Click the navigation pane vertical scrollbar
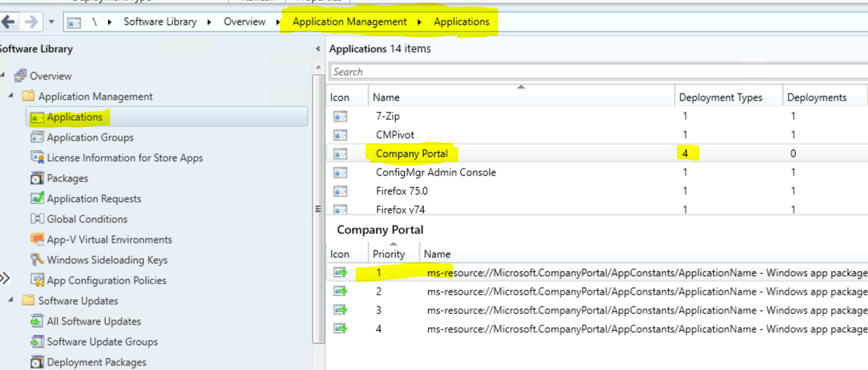Image resolution: width=868 pixels, height=370 pixels. pyautogui.click(x=318, y=209)
